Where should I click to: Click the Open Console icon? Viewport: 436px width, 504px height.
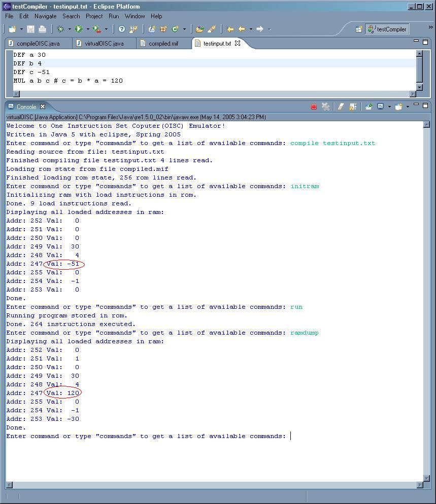click(398, 106)
